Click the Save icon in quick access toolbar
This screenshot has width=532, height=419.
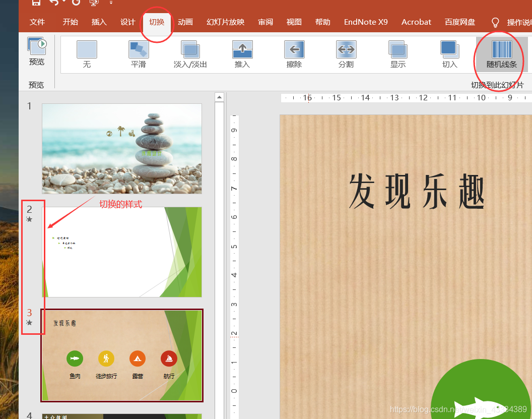36,3
